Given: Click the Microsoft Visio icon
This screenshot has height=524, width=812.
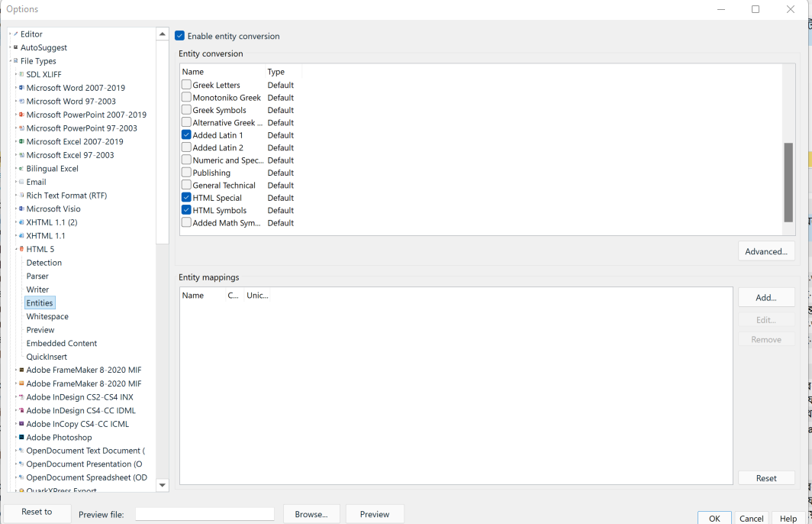Looking at the screenshot, I should 21,209.
